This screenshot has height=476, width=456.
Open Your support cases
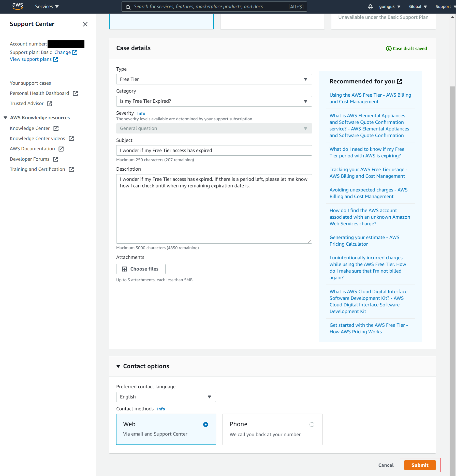click(30, 83)
